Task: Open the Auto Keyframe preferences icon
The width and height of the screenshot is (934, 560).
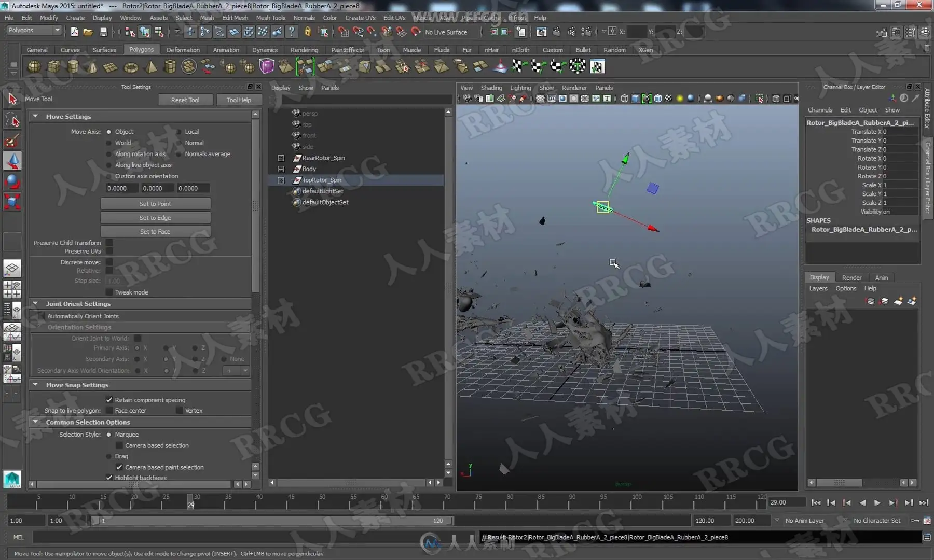Action: coord(927,521)
